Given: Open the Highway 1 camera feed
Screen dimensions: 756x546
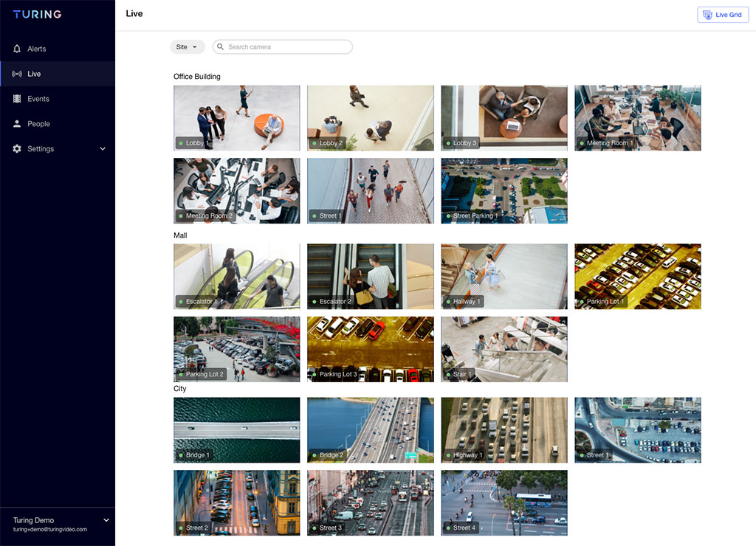Looking at the screenshot, I should click(504, 430).
